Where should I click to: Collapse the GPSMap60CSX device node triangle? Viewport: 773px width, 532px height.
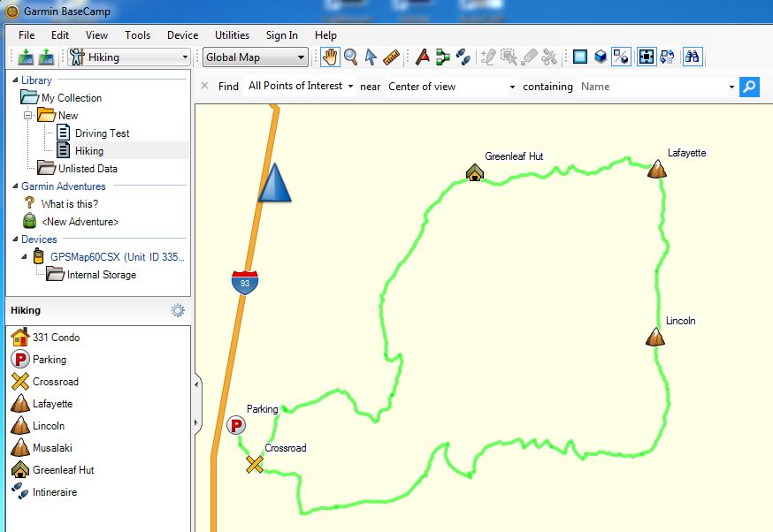coord(24,256)
